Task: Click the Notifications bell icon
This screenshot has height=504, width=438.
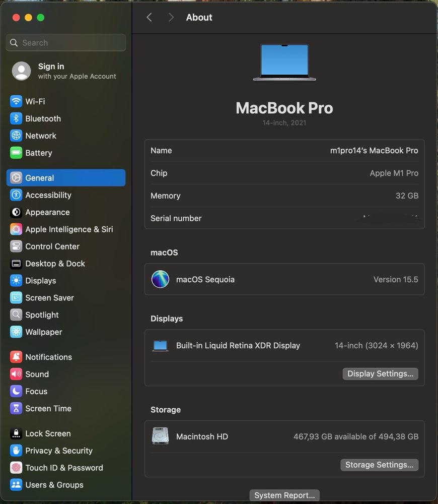Action: click(x=16, y=357)
